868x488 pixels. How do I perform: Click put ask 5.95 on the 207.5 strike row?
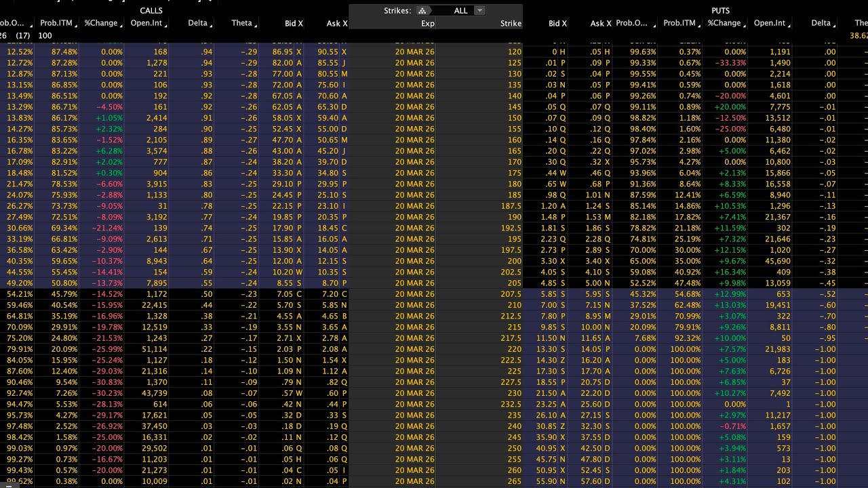point(597,294)
